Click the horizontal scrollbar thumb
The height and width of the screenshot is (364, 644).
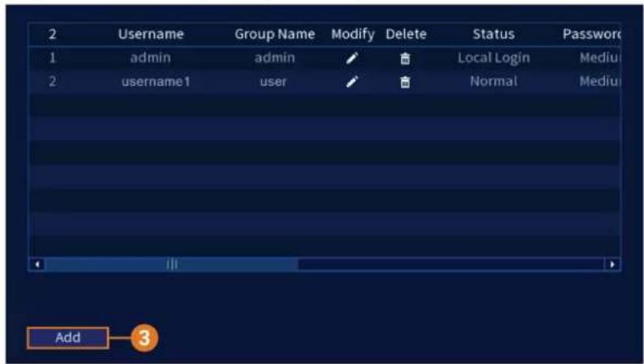(x=171, y=264)
